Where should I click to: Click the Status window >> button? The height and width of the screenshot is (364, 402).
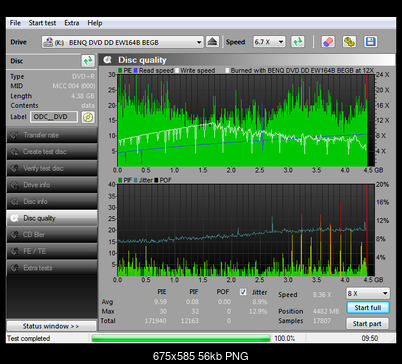[51, 326]
